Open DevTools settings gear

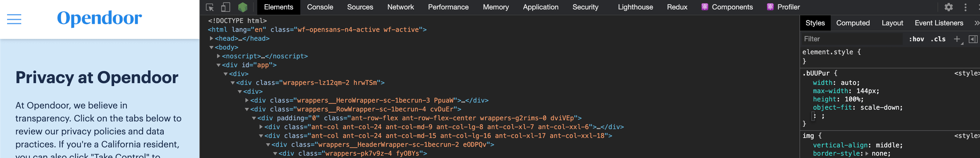tap(948, 7)
